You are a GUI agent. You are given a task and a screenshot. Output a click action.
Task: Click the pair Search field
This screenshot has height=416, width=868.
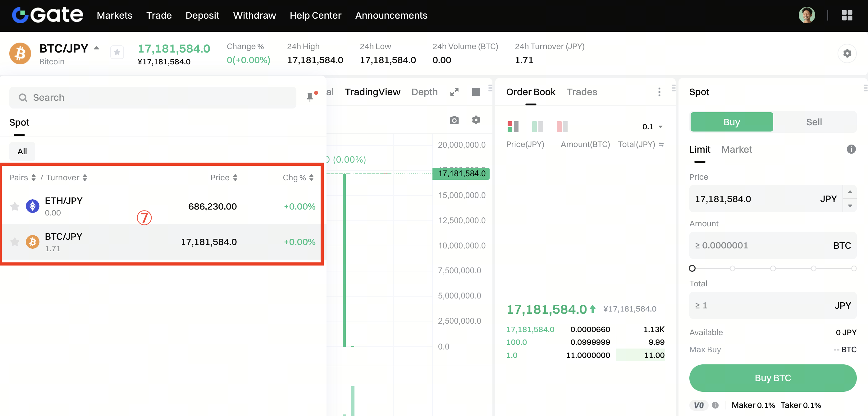coord(152,97)
